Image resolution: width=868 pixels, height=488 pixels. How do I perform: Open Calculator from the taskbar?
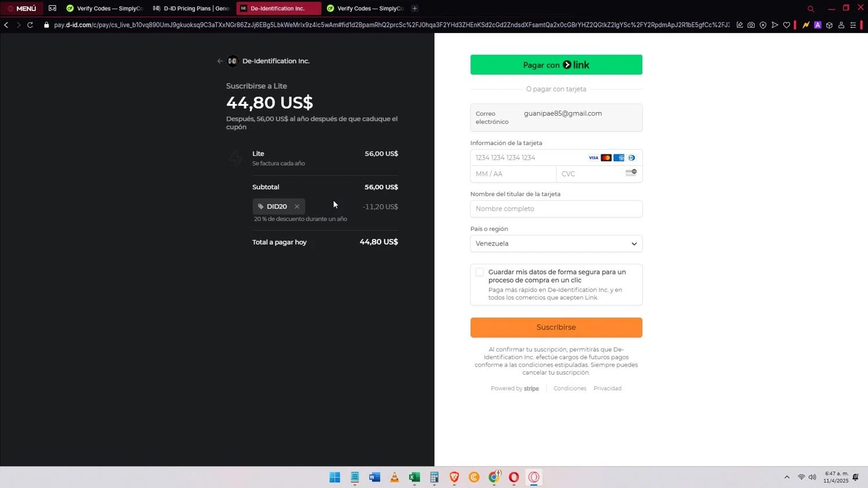434,477
